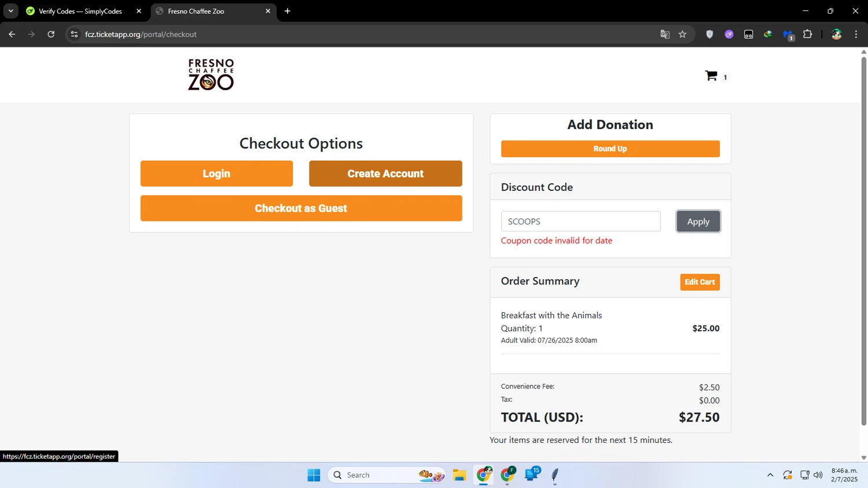Close the Fresno Chaffee Zoo tab
Image resolution: width=868 pixels, height=488 pixels.
coord(268,11)
